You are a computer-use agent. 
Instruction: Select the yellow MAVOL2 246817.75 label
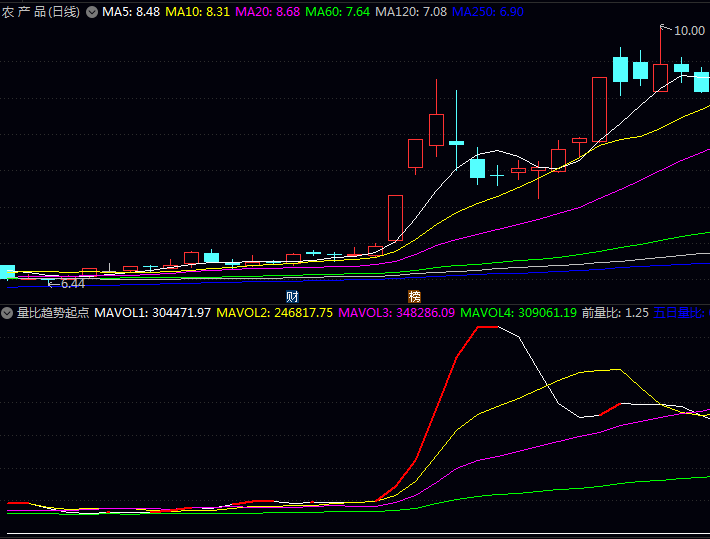click(274, 313)
